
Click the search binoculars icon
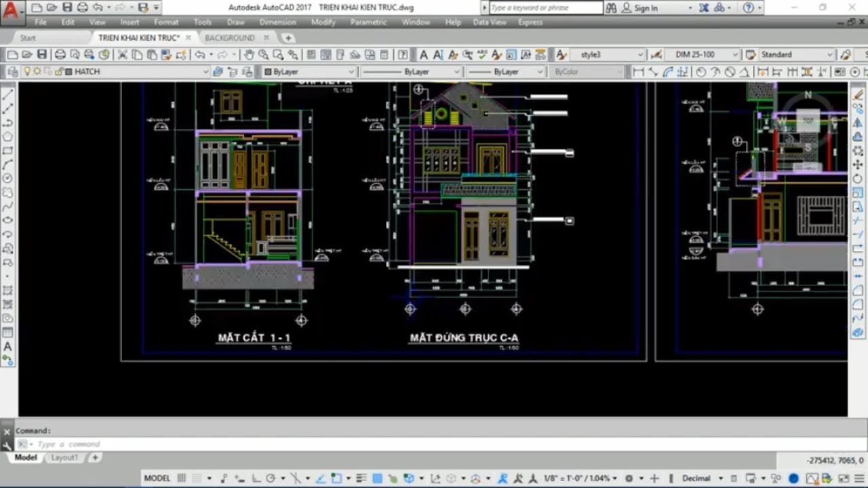(x=611, y=8)
